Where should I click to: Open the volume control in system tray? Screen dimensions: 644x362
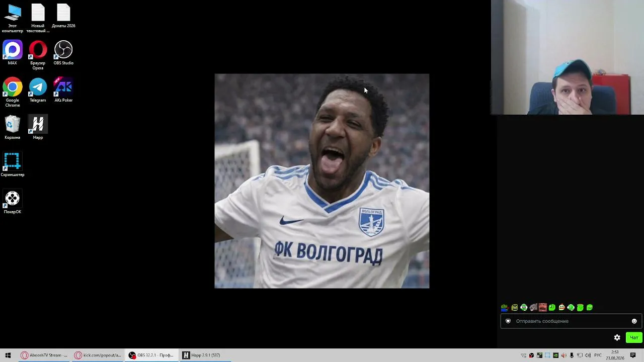[588, 355]
